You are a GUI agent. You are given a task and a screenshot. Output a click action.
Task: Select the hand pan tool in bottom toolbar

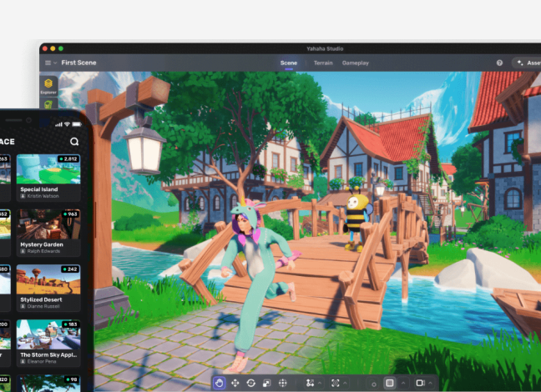pyautogui.click(x=220, y=383)
